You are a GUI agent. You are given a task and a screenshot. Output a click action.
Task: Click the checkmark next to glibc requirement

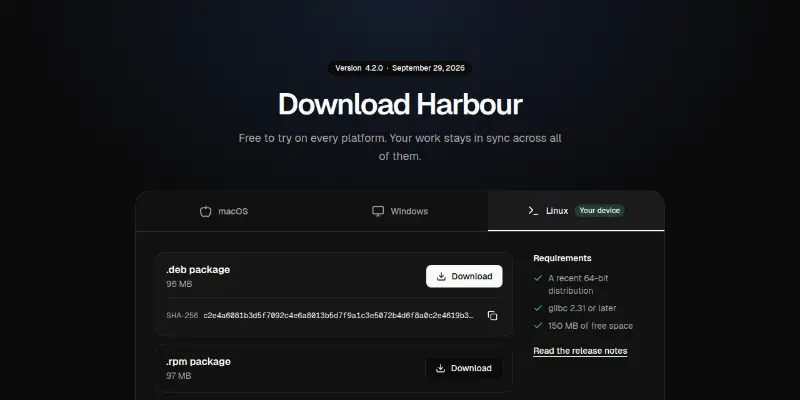click(538, 308)
